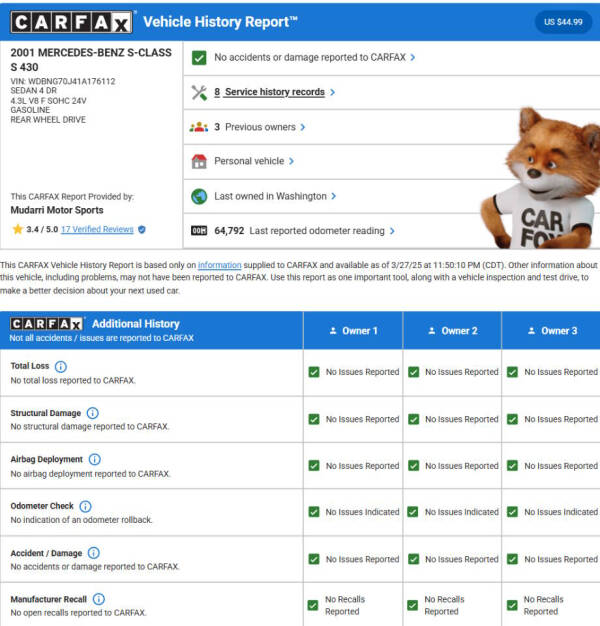Click Total Loss checkmark under Owner 2
The height and width of the screenshot is (626, 600).
pyautogui.click(x=414, y=372)
